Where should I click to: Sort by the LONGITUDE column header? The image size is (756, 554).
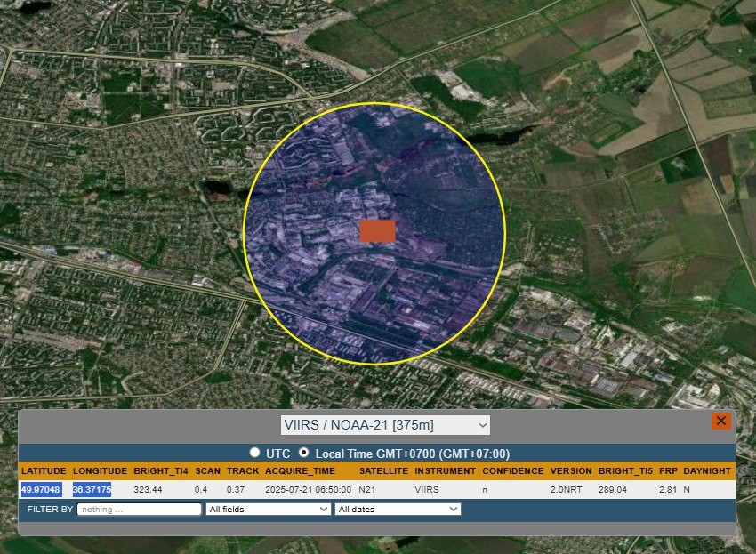(100, 471)
